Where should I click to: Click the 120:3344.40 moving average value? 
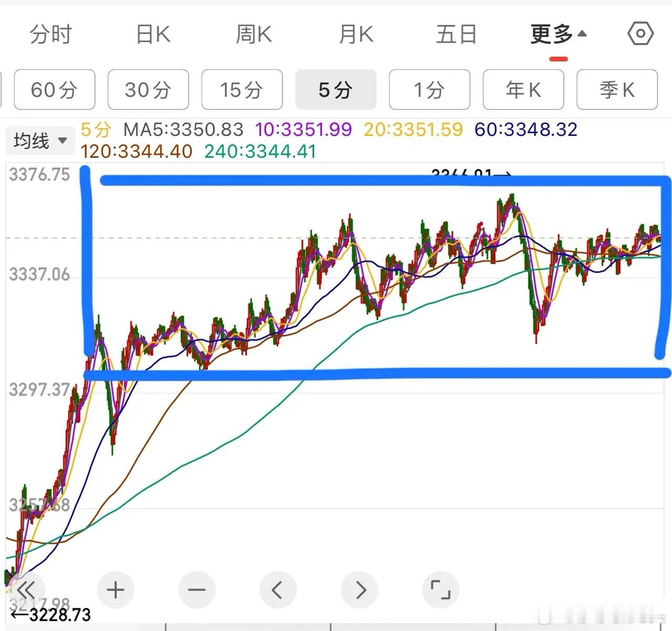(136, 152)
